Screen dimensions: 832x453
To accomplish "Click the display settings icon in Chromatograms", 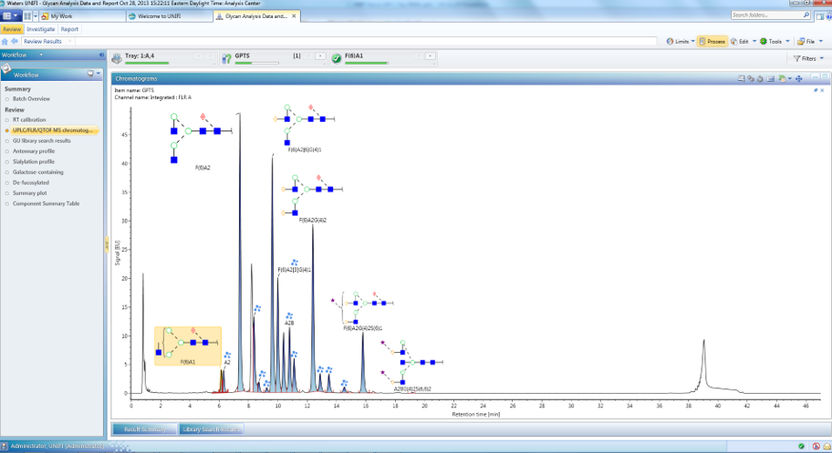I will click(x=770, y=79).
